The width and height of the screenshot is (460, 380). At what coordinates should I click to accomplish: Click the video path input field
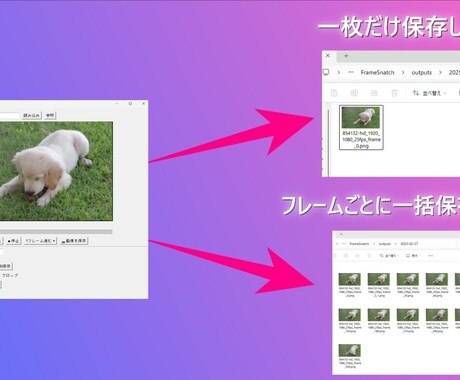coord(9,115)
